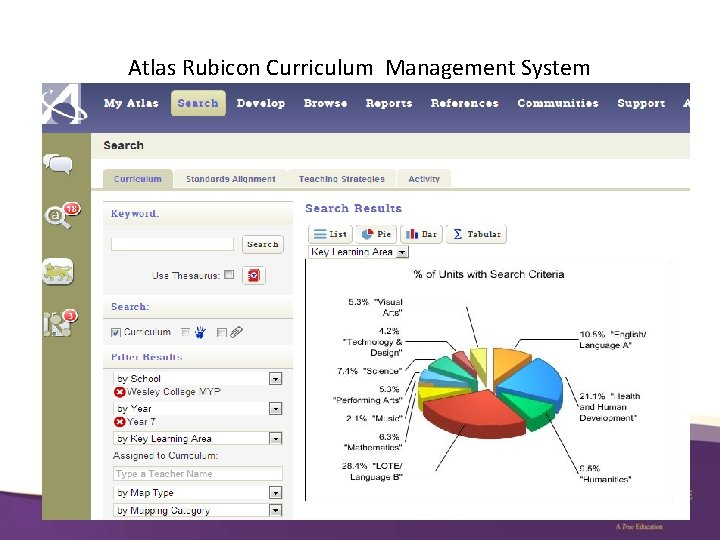The height and width of the screenshot is (540, 720).
Task: Expand the by School dropdown
Action: [275, 379]
